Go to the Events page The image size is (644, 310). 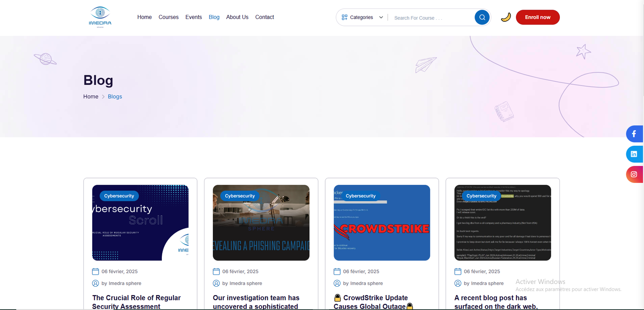point(194,17)
